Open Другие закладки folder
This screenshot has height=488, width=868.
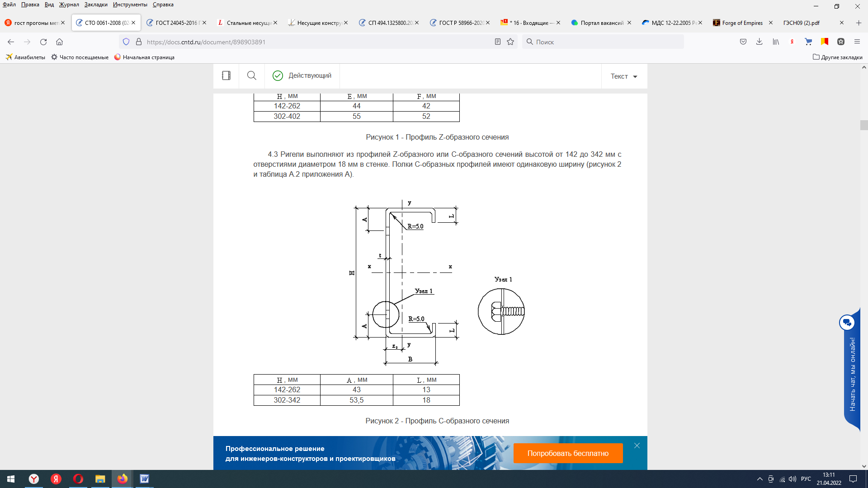(838, 57)
